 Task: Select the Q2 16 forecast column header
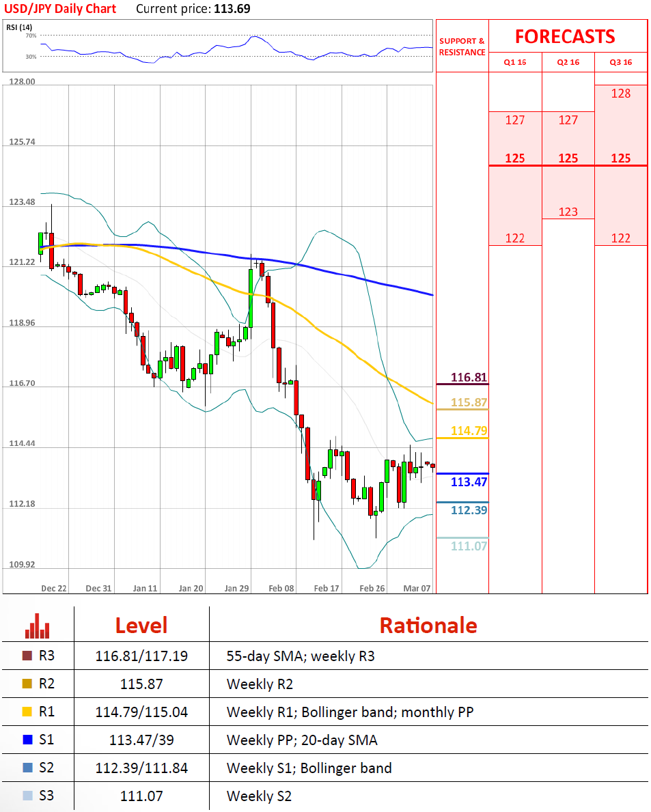point(568,62)
